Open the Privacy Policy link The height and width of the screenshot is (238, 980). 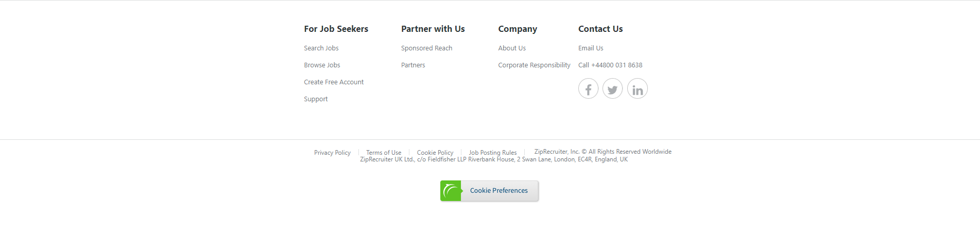(x=332, y=153)
